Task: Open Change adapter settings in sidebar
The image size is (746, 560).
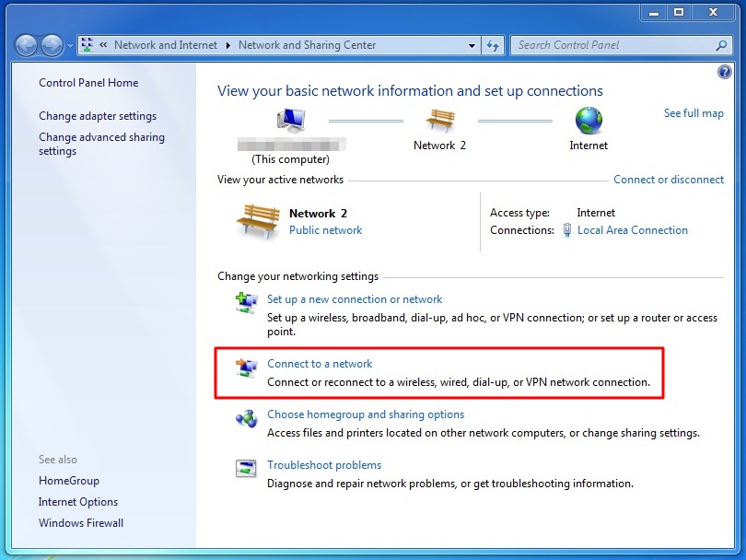Action: (98, 116)
